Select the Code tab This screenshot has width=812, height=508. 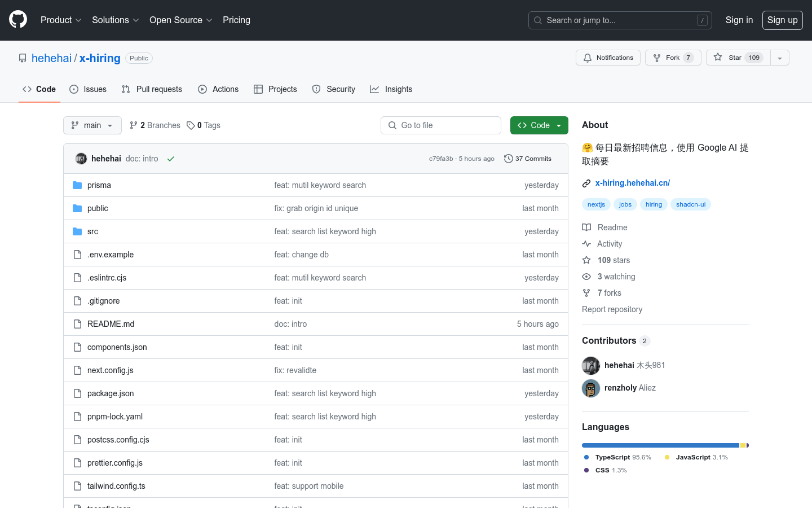pos(39,89)
